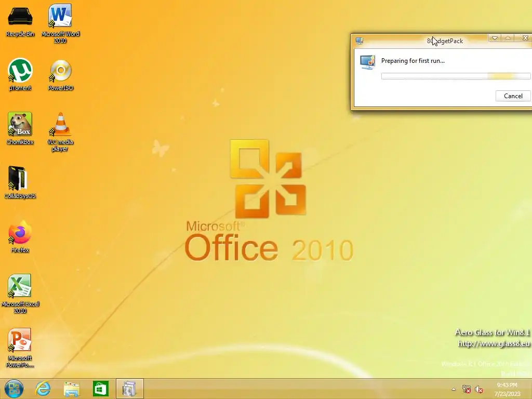532x399 pixels.
Task: Click the 8GadgetPack down-arrow title button
Action: pos(495,38)
